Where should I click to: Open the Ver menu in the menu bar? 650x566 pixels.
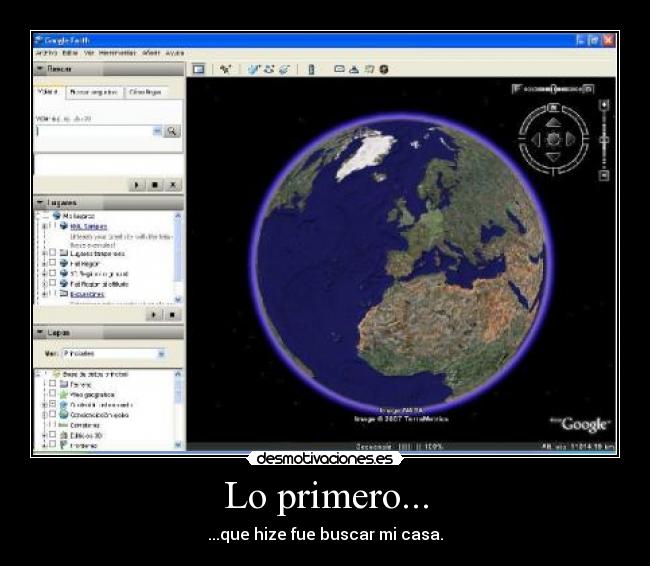(x=89, y=53)
